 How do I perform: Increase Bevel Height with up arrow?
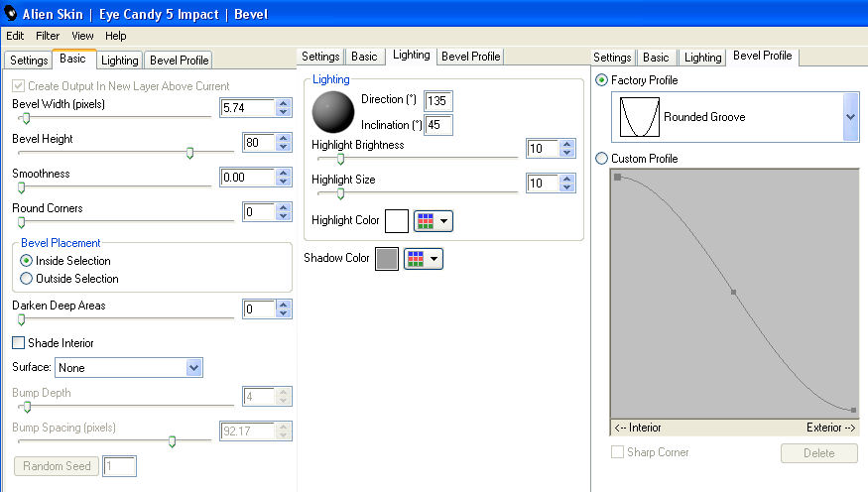(284, 138)
